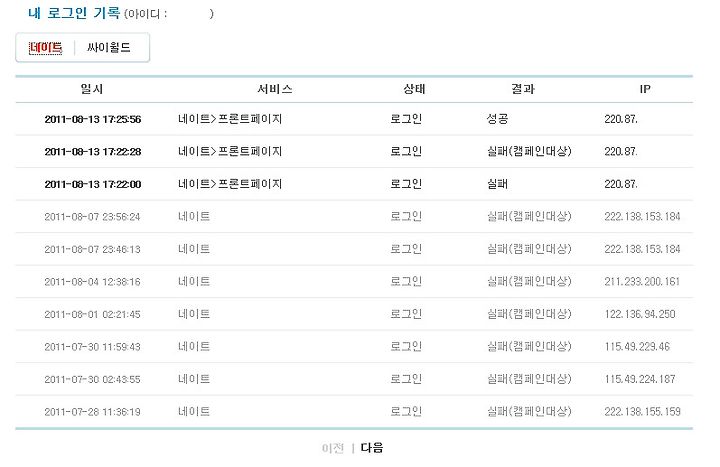The height and width of the screenshot is (467, 720).
Task: Click the 서비스 column header
Action: click(x=275, y=89)
